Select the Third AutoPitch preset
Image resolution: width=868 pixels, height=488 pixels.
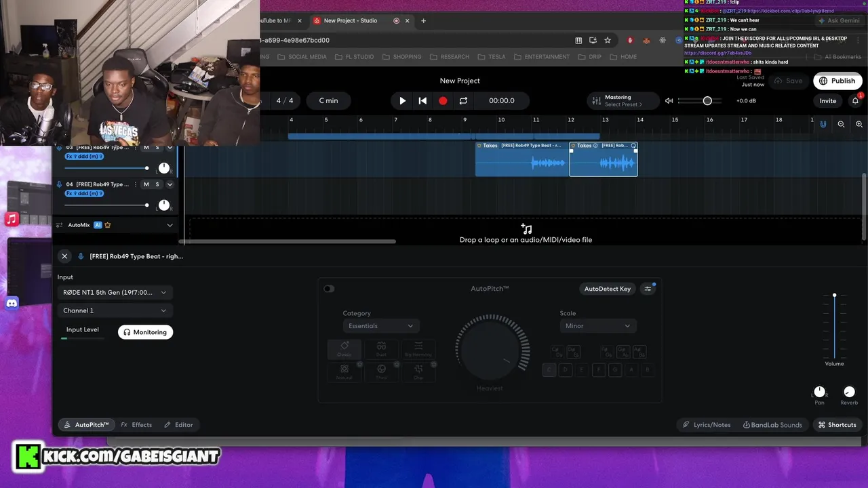381,371
